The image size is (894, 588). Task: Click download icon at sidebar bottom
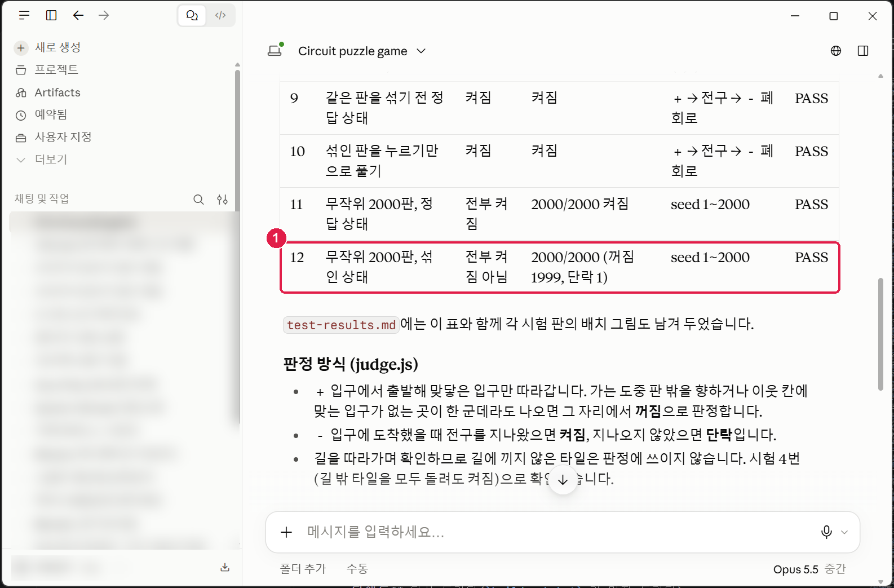[x=225, y=568]
